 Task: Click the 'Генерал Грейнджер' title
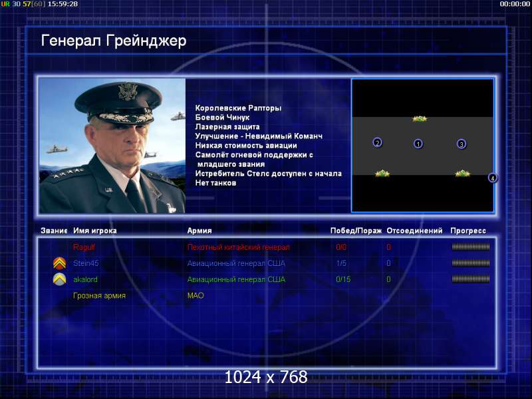point(114,41)
